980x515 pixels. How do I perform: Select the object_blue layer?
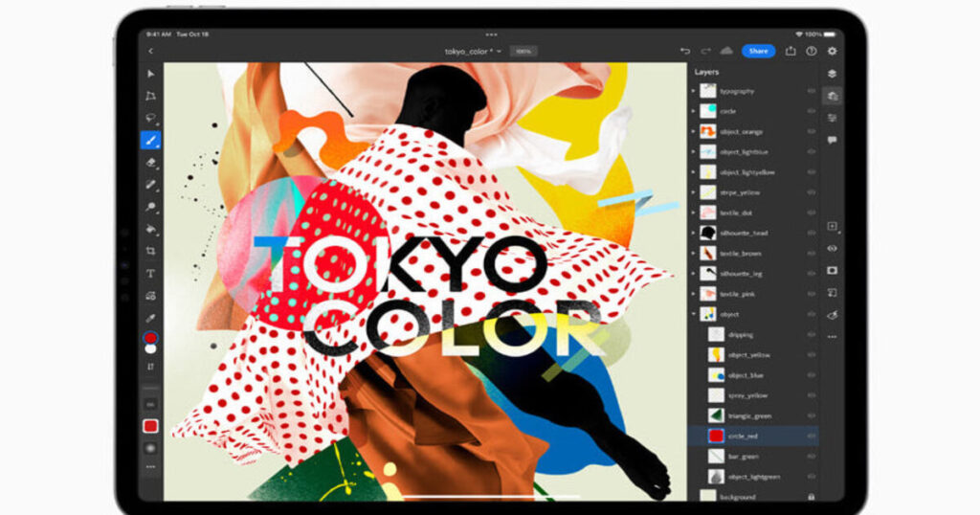click(x=746, y=375)
